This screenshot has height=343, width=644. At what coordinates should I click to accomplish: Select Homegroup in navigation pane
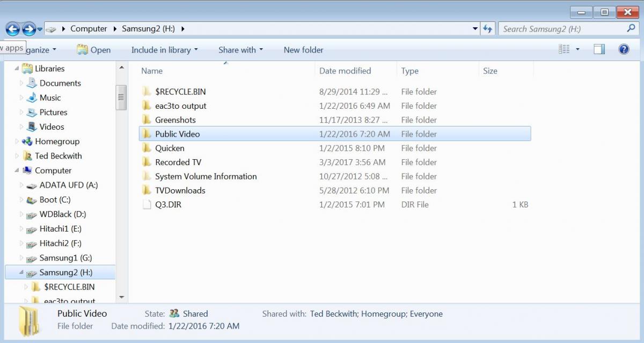pos(57,141)
